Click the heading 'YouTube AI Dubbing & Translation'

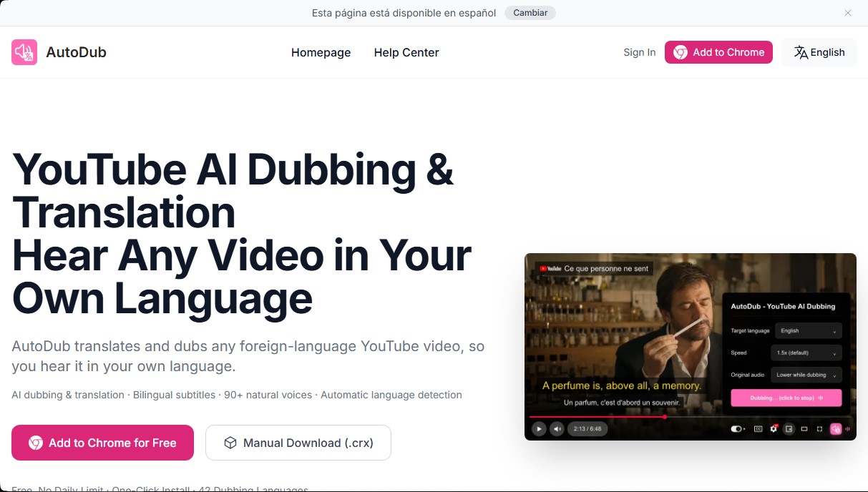tap(233, 191)
